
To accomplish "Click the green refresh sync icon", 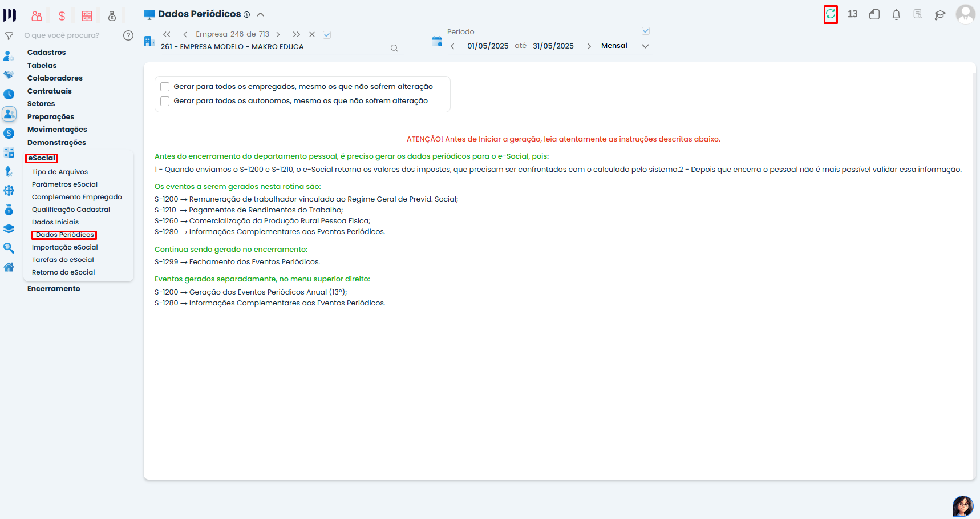I will tap(831, 14).
